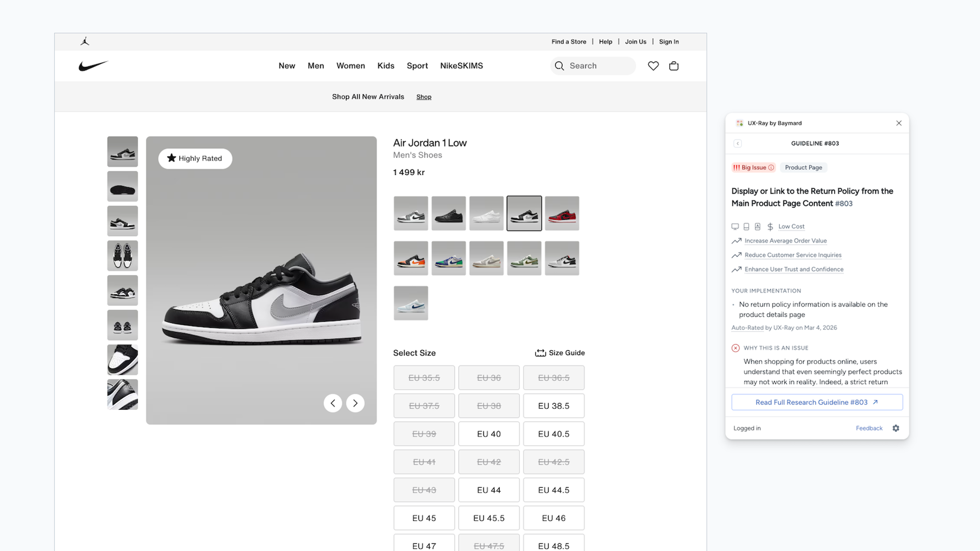Select size EU 38.5
Screen dimensions: 980x551
[x=554, y=406]
